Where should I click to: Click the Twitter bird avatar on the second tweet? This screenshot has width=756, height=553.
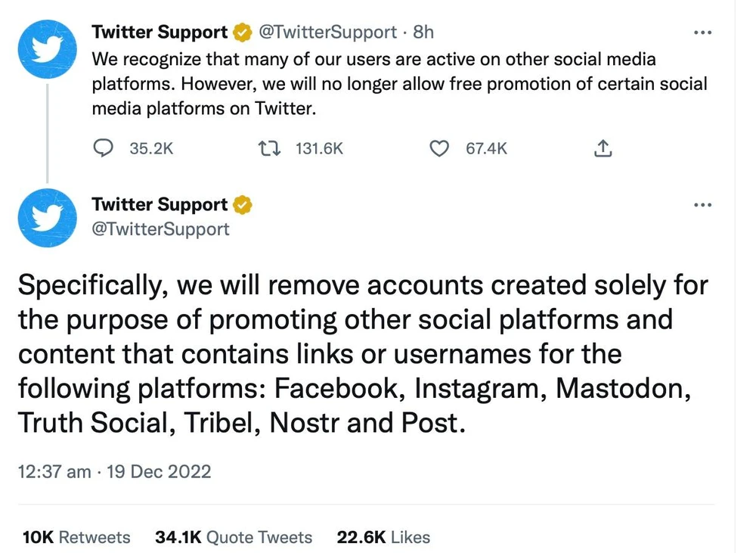click(47, 218)
